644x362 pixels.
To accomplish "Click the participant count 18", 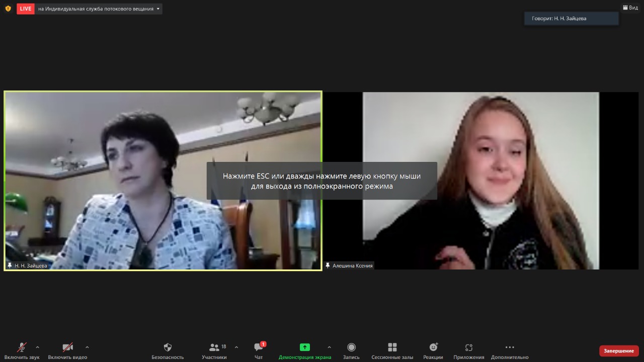I will pyautogui.click(x=224, y=346).
